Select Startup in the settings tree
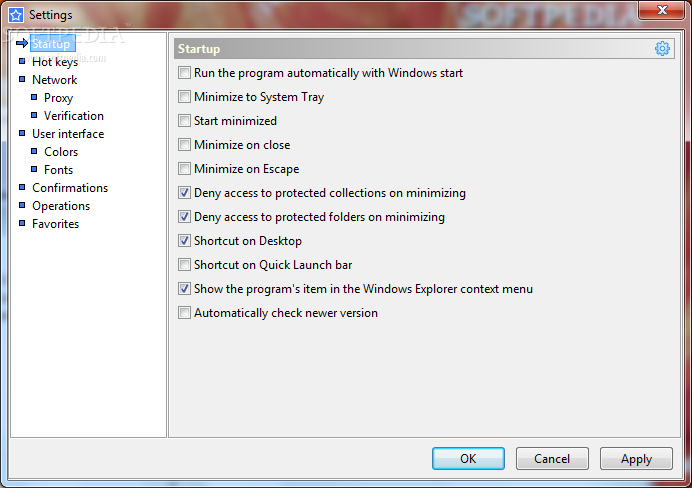This screenshot has height=488, width=692. [51, 44]
